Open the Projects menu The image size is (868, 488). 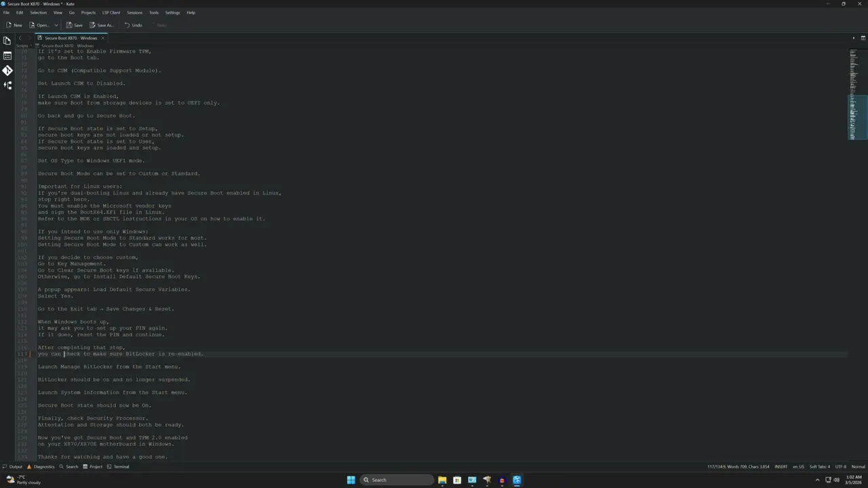coord(88,12)
